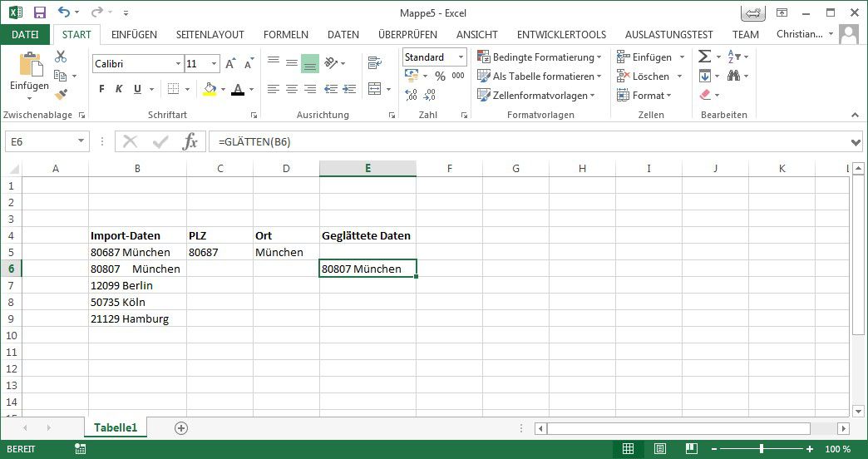
Task: Increase font size with the larger A icon
Action: pos(230,64)
